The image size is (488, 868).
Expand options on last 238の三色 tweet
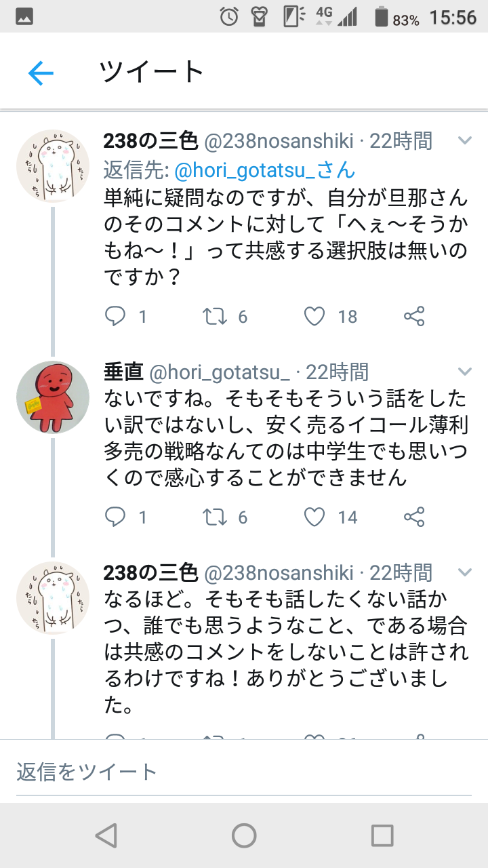point(464,572)
